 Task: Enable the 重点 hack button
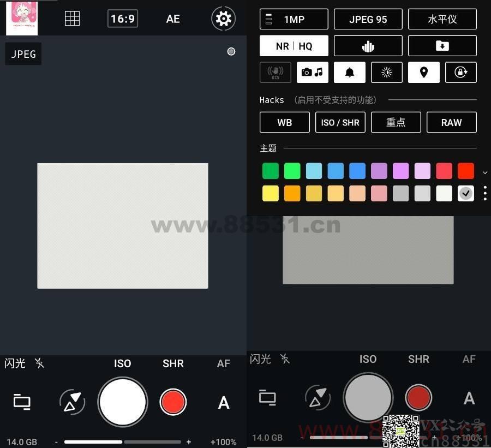click(396, 122)
